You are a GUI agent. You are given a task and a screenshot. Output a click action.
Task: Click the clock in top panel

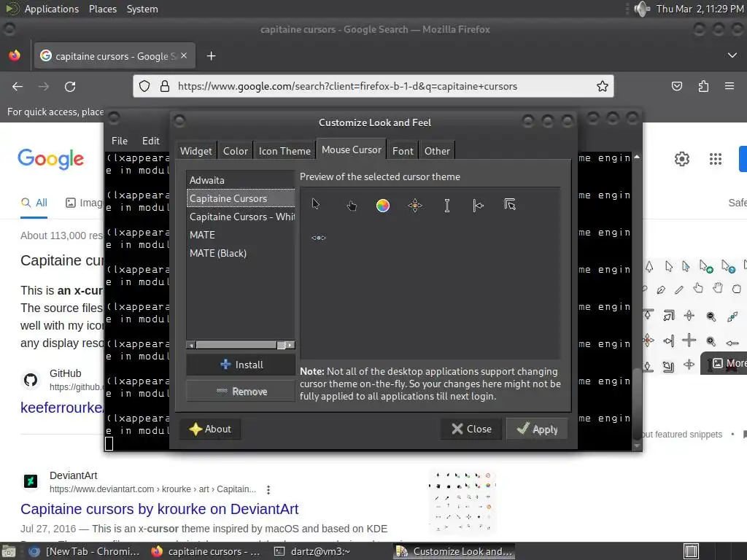point(700,9)
